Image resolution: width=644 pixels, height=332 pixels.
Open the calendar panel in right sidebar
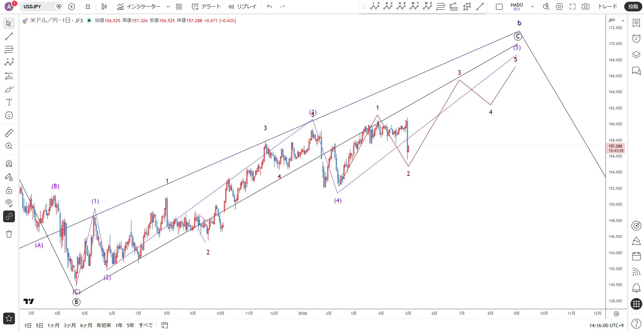point(636,256)
